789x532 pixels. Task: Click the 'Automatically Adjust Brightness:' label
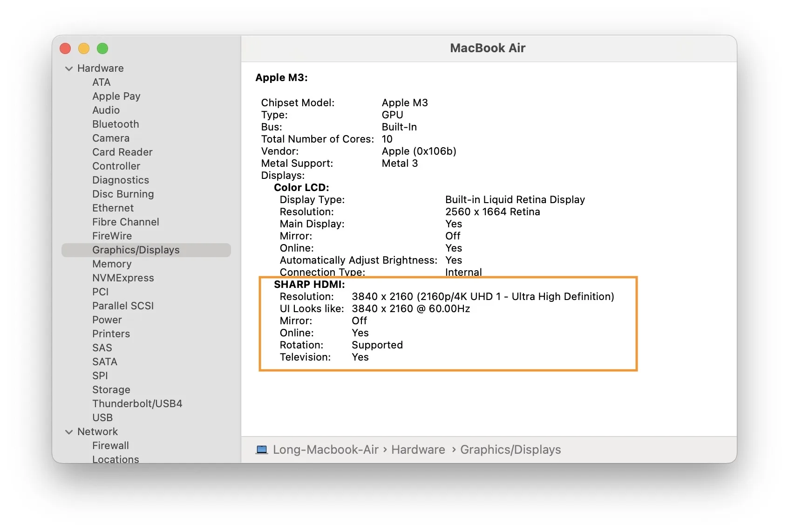pyautogui.click(x=358, y=260)
